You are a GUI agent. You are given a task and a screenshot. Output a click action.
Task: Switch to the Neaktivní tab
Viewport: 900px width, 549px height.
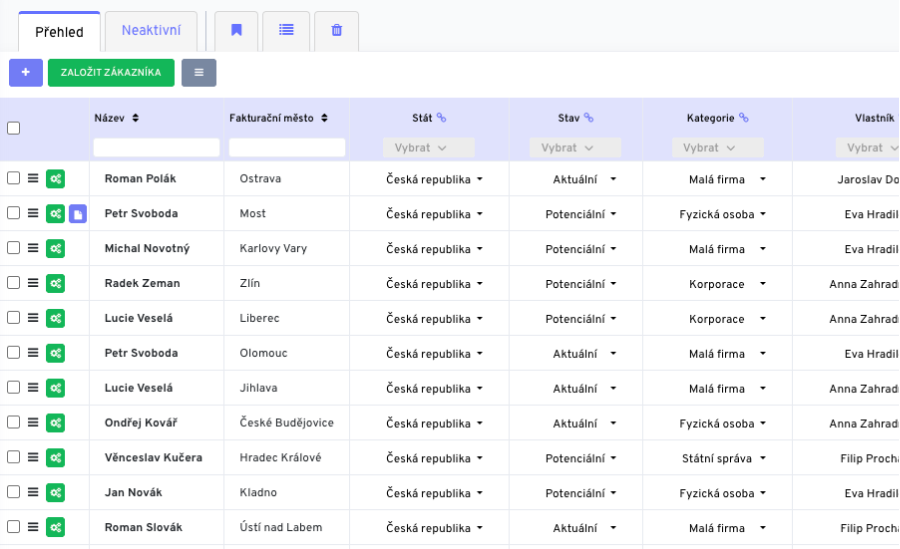coord(150,31)
